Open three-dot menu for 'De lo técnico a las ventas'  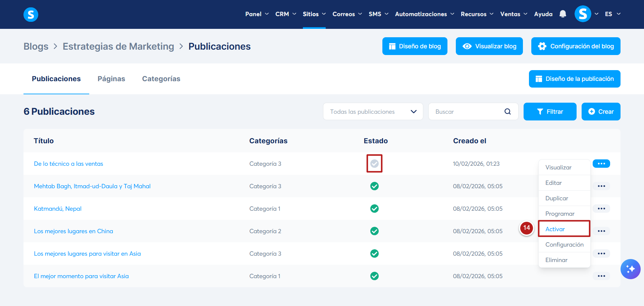[x=601, y=164]
